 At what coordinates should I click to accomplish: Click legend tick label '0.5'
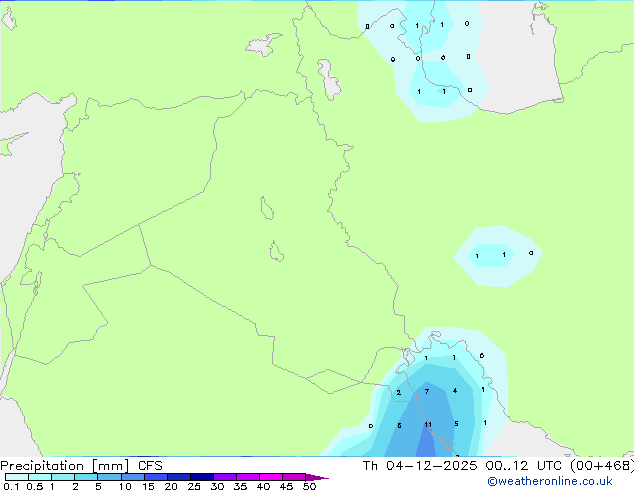35,486
